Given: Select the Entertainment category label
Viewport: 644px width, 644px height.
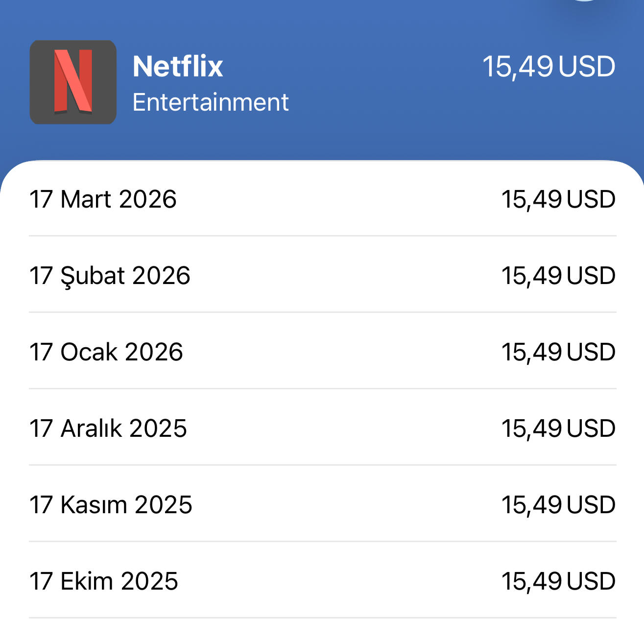Looking at the screenshot, I should coord(211,102).
